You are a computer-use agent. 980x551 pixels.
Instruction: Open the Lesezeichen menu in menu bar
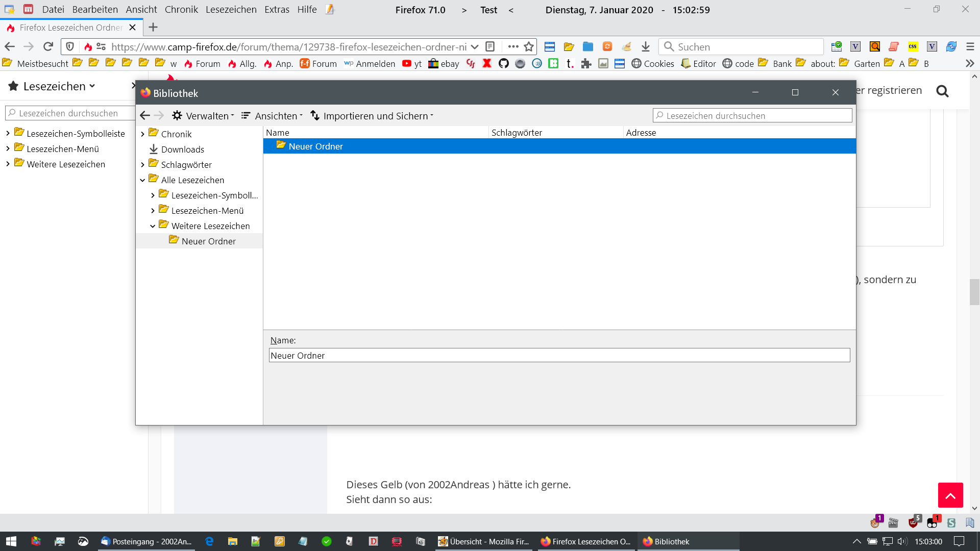pyautogui.click(x=231, y=9)
